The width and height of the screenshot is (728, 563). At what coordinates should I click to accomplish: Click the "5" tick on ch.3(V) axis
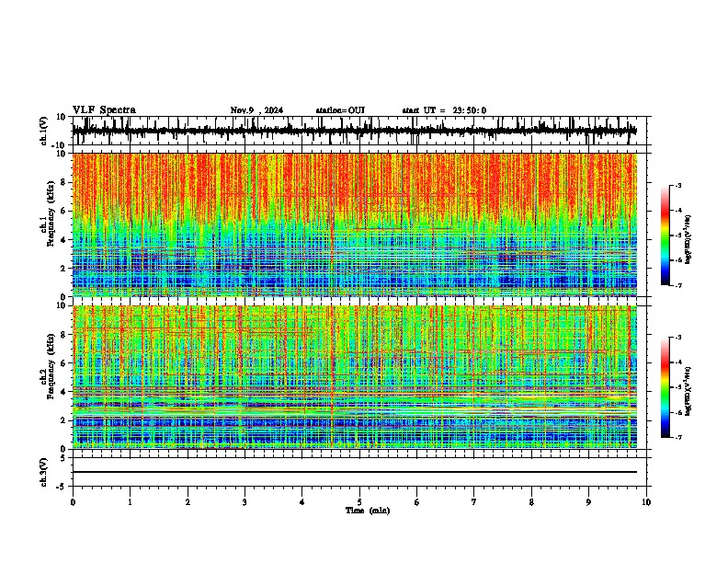64,457
